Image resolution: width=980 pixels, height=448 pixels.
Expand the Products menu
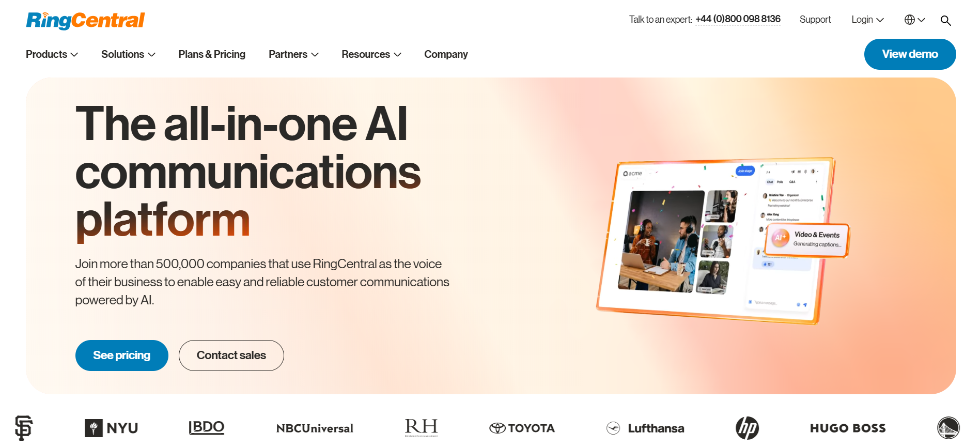coord(52,54)
